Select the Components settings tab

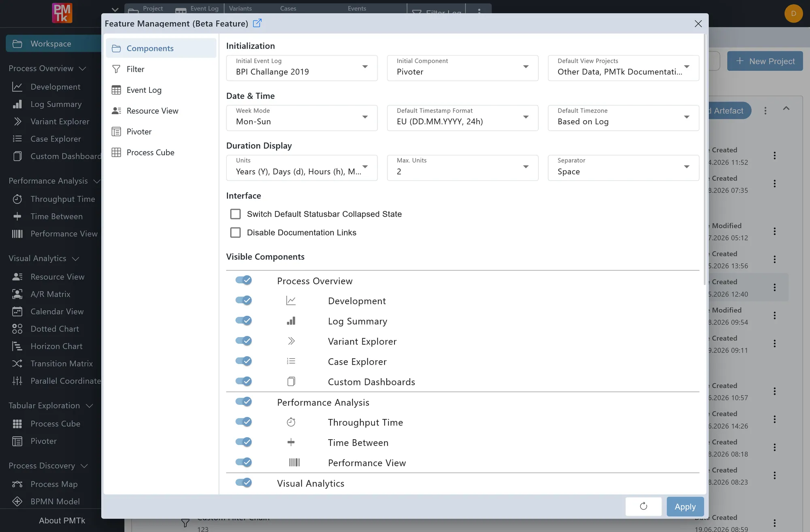pos(161,48)
